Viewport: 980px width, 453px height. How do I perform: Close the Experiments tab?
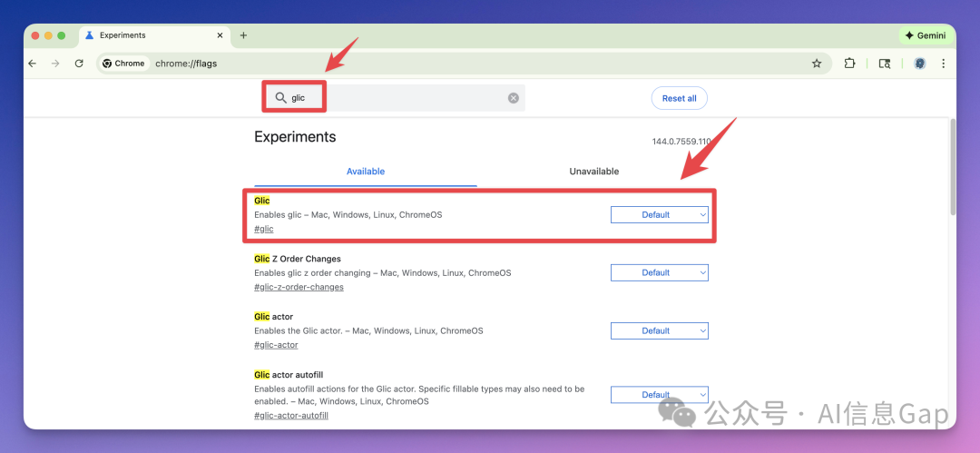[220, 35]
